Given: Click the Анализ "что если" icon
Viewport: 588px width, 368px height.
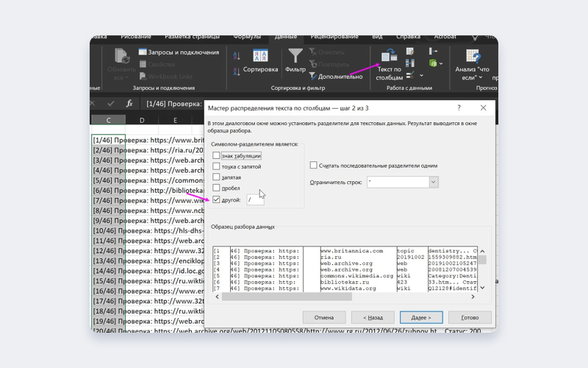Looking at the screenshot, I should pos(473,57).
